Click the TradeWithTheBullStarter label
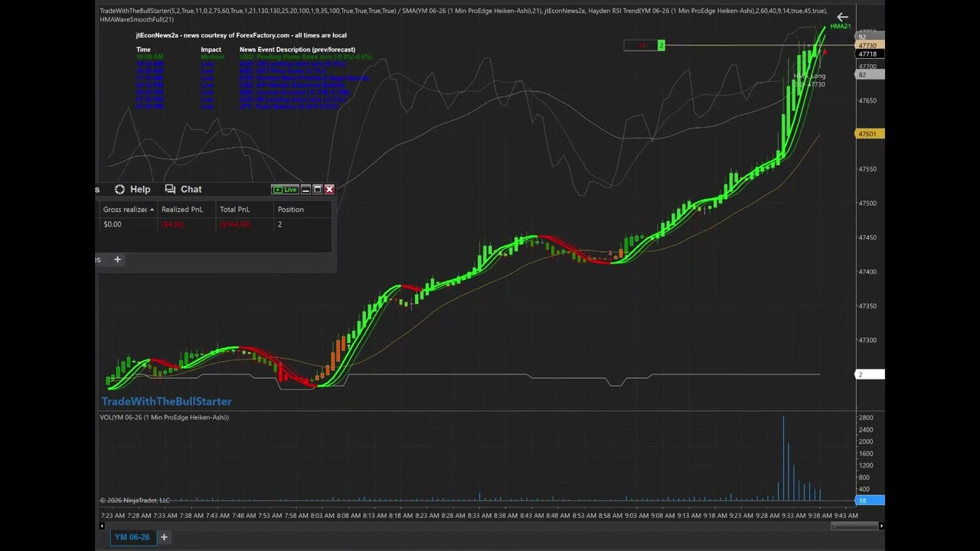The image size is (980, 551). point(166,401)
